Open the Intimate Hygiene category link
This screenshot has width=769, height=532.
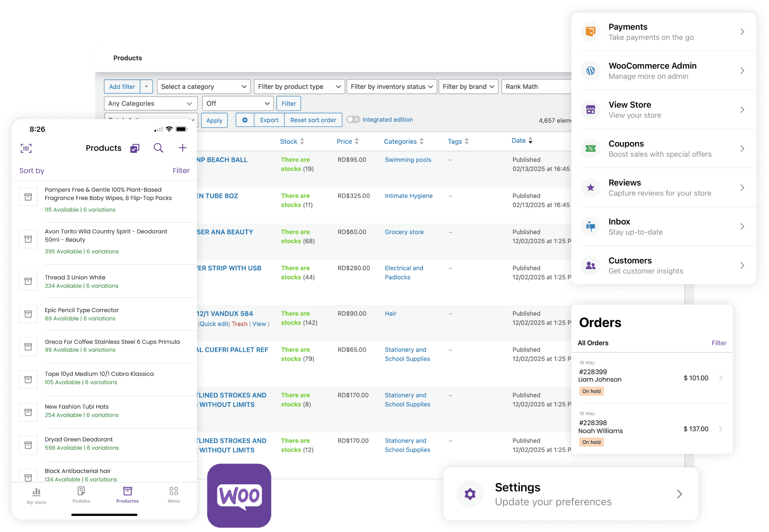pos(409,196)
